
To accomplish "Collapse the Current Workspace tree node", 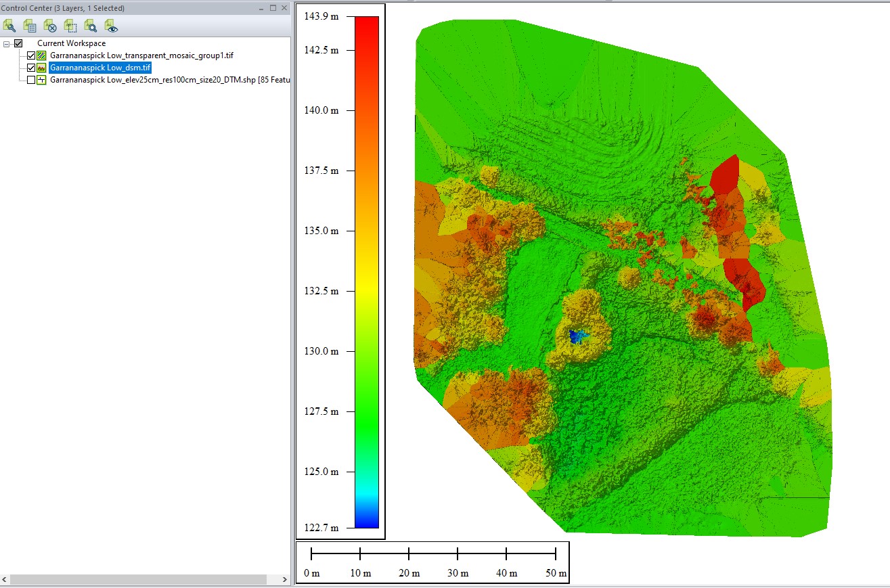I will point(7,43).
